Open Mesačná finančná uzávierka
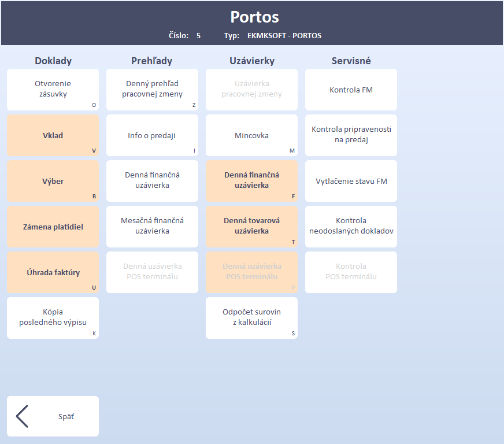 point(152,227)
